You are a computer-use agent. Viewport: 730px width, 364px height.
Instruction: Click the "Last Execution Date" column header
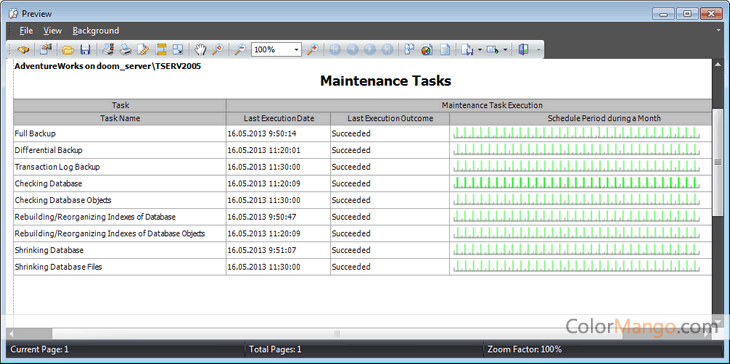[x=278, y=119]
